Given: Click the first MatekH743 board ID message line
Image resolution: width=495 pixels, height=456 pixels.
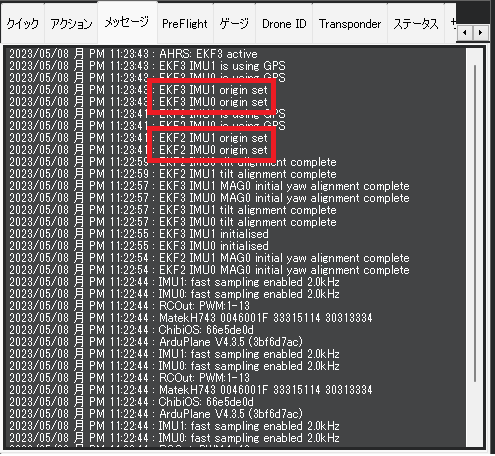Looking at the screenshot, I should (190, 318).
